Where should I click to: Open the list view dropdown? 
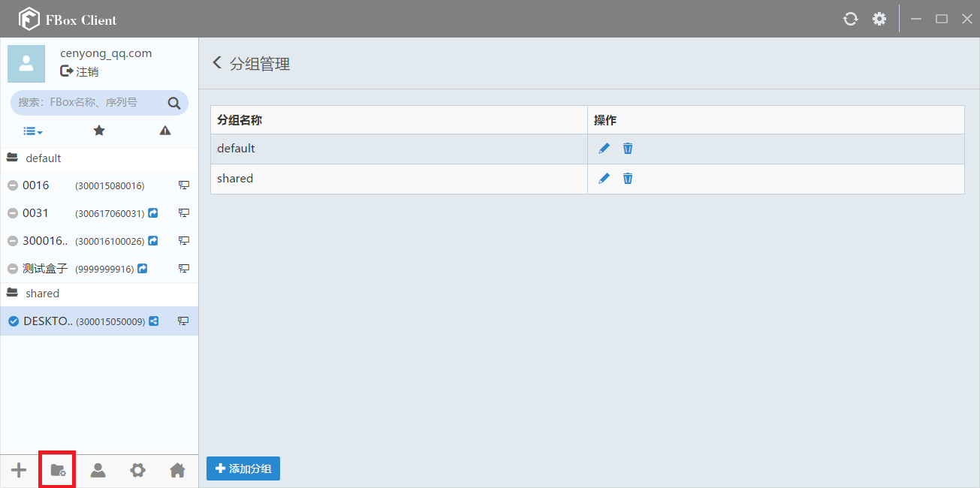tap(33, 131)
